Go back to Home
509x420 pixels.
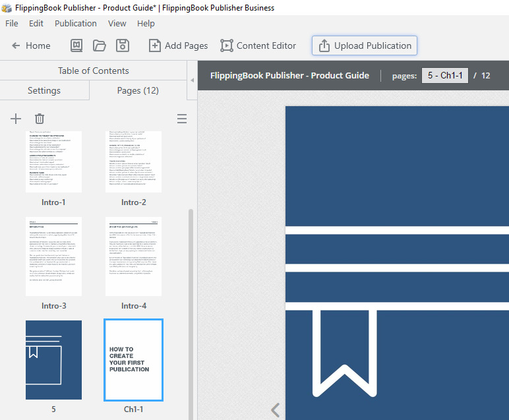pyautogui.click(x=31, y=45)
